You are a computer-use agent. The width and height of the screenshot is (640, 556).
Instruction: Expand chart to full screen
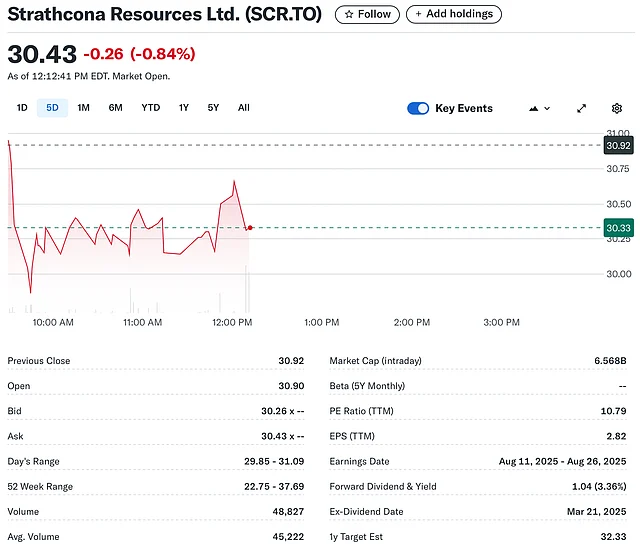pos(581,109)
